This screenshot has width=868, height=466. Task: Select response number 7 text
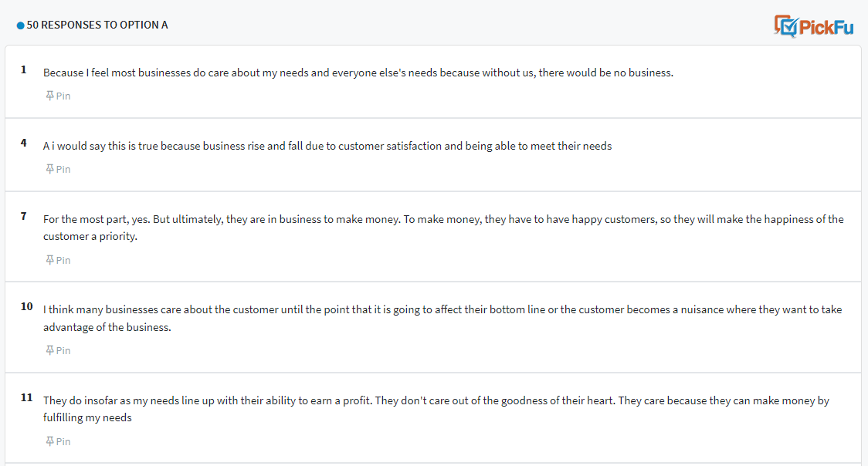[443, 228]
